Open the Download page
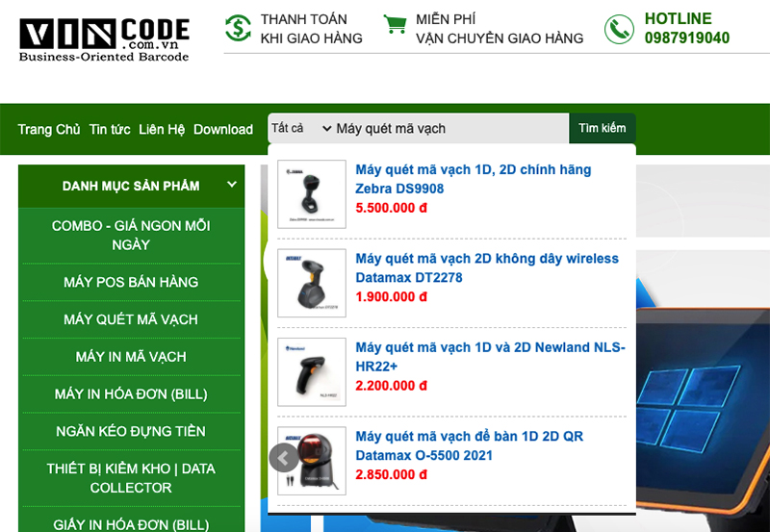Viewport: 770px width, 532px height. click(x=223, y=130)
